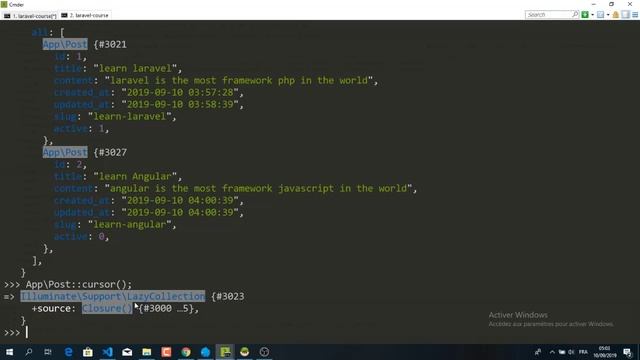Open the Action Center notifications icon

(x=627, y=352)
